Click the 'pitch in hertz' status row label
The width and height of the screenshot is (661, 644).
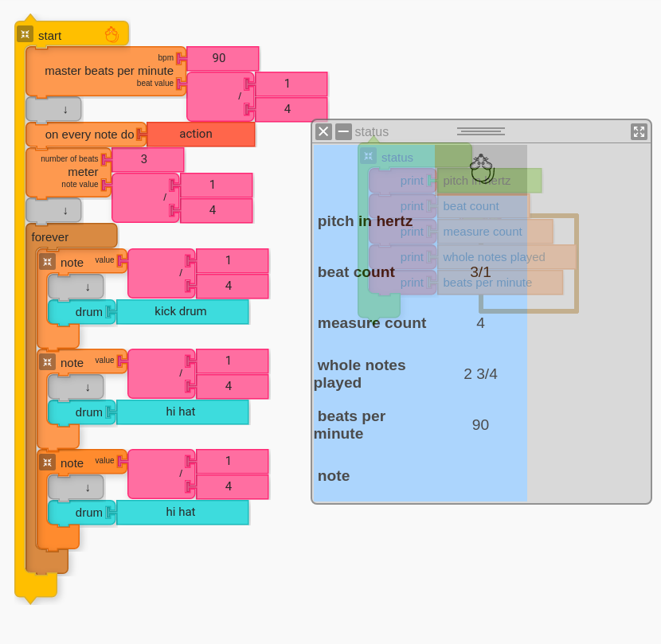pos(365,221)
